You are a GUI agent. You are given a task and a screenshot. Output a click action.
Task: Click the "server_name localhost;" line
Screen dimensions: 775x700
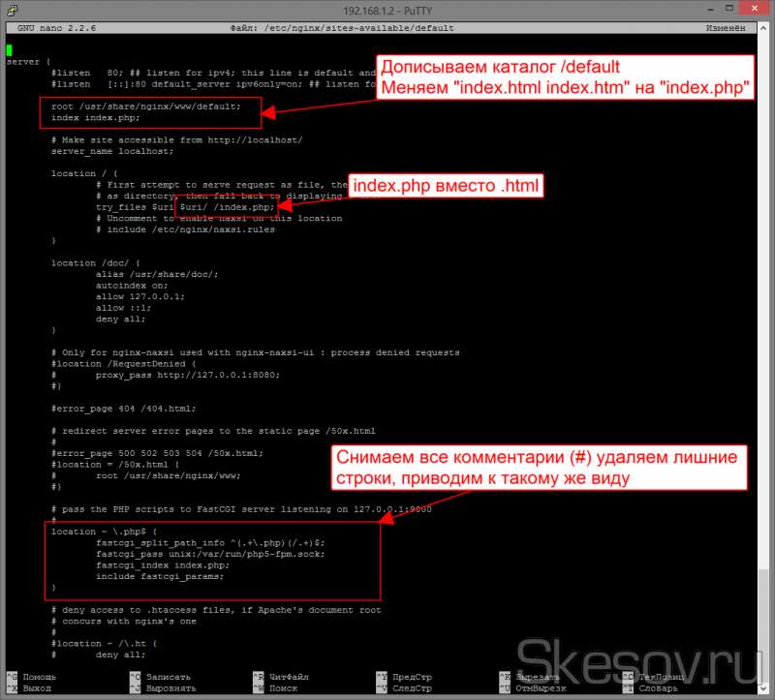click(x=111, y=151)
